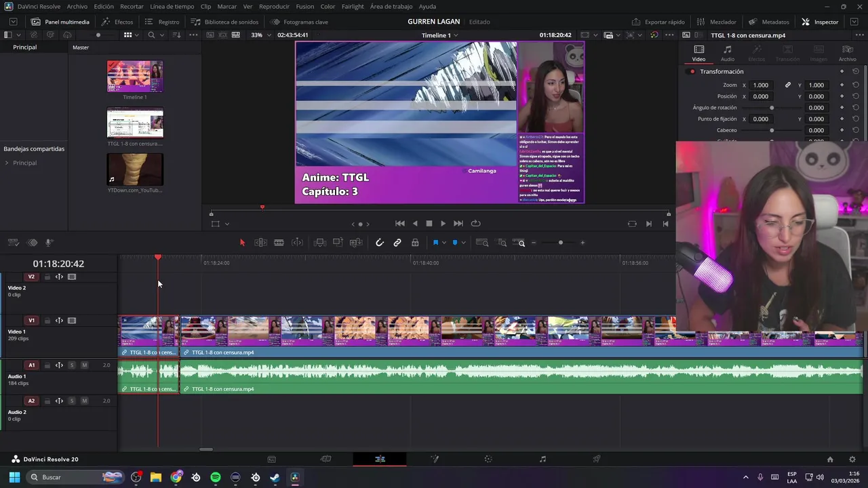868x488 pixels.
Task: Toggle timeline Snapping magnet icon
Action: (380, 243)
